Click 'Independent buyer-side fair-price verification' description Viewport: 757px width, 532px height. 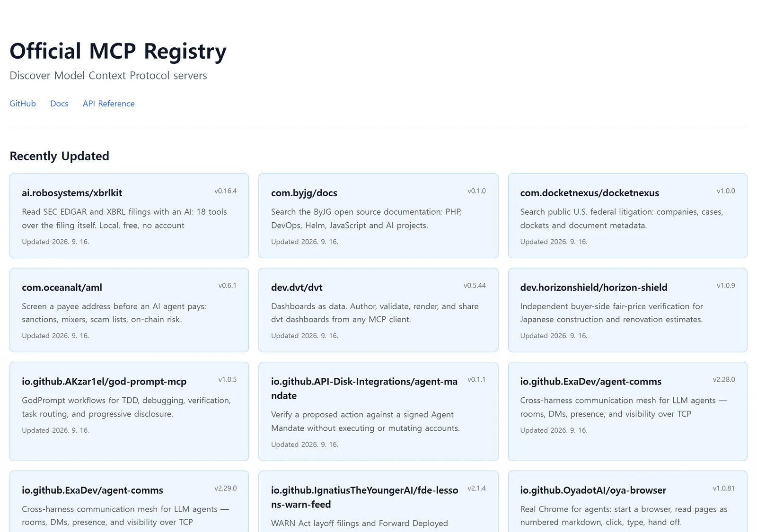point(612,313)
